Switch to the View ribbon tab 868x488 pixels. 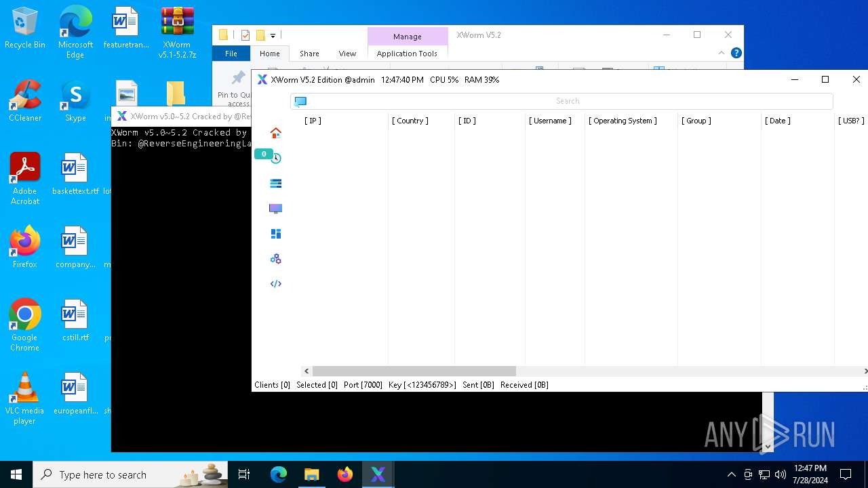(x=347, y=54)
